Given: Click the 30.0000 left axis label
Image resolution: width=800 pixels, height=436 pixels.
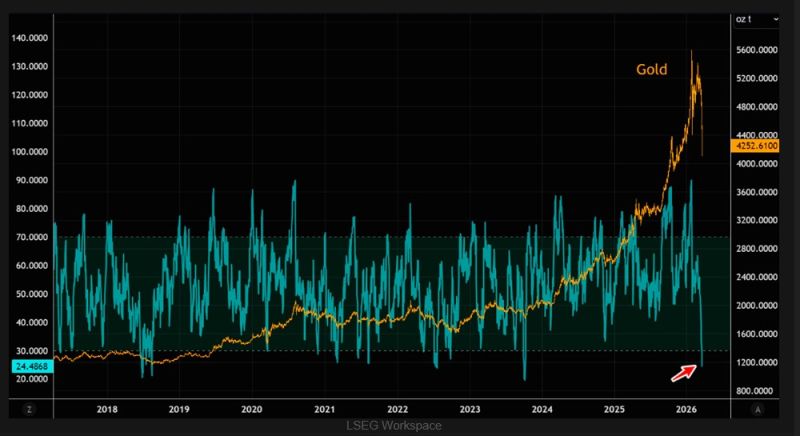Looking at the screenshot, I should point(32,351).
